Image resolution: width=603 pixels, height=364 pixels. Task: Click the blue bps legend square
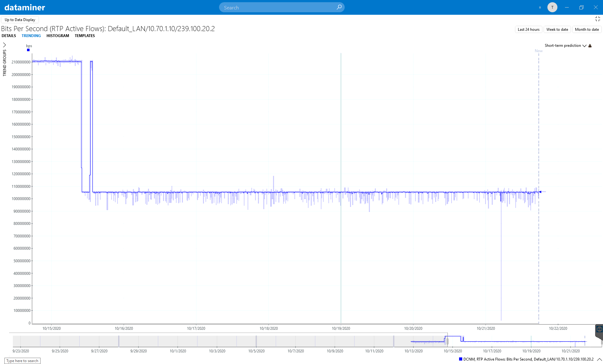point(28,50)
